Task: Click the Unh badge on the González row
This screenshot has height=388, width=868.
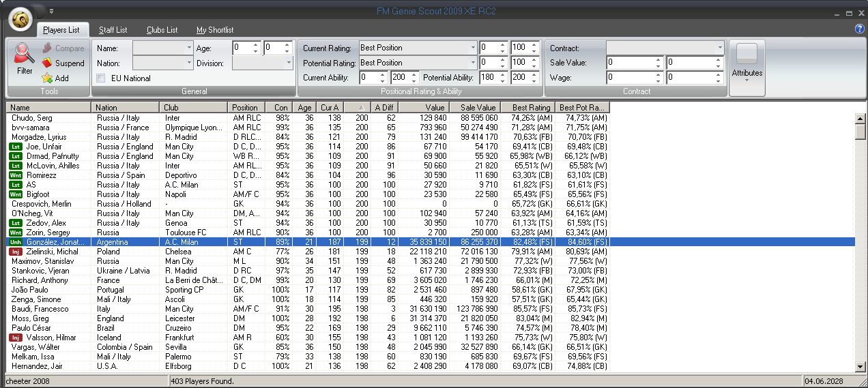Action: point(16,242)
